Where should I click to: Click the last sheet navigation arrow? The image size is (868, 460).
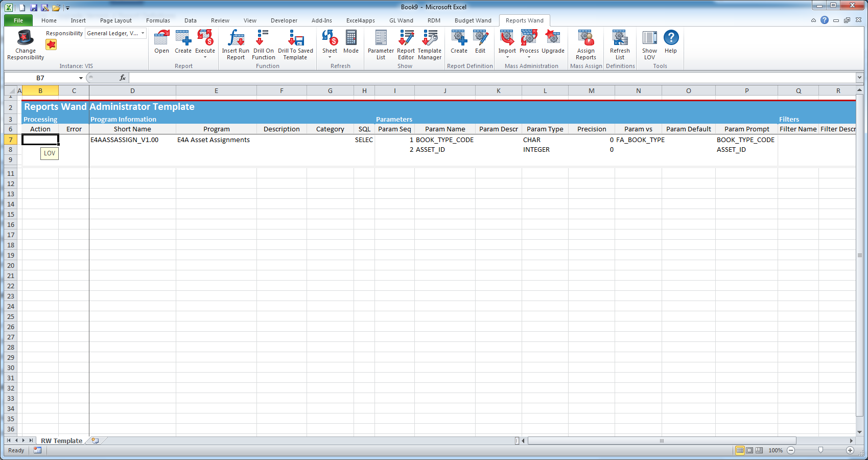pyautogui.click(x=31, y=440)
